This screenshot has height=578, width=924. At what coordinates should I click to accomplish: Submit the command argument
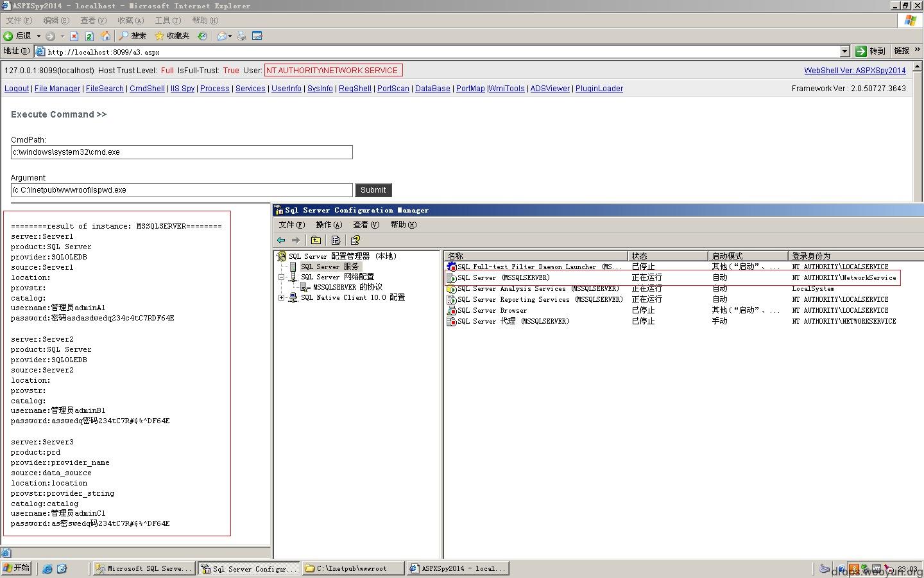click(373, 190)
